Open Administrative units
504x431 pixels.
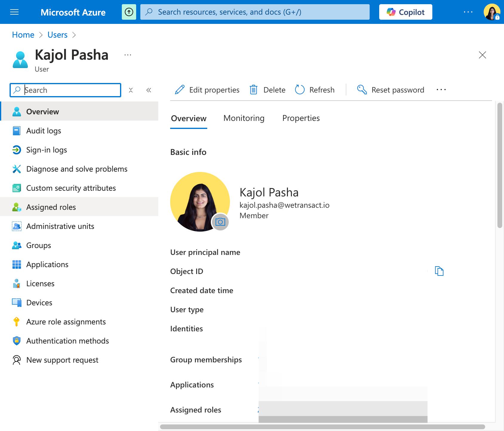pyautogui.click(x=79, y=226)
